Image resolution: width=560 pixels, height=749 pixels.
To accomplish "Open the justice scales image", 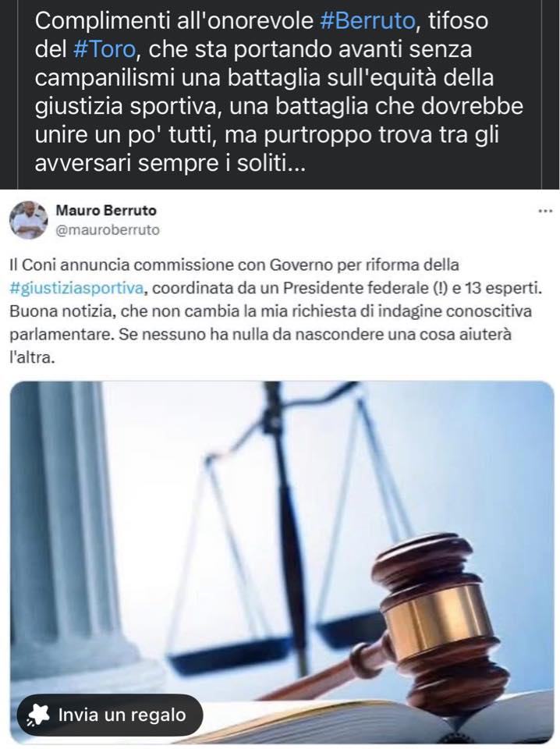I will (282, 563).
